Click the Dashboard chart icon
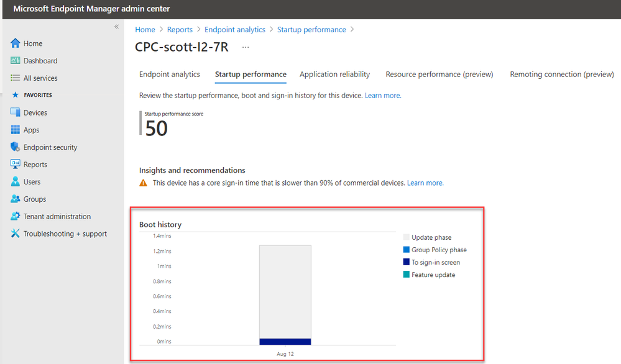This screenshot has height=364, width=621. tap(15, 60)
